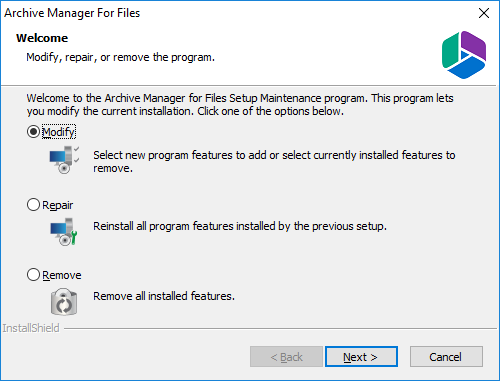500x381 pixels.
Task: Cancel the maintenance setup
Action: pos(446,357)
